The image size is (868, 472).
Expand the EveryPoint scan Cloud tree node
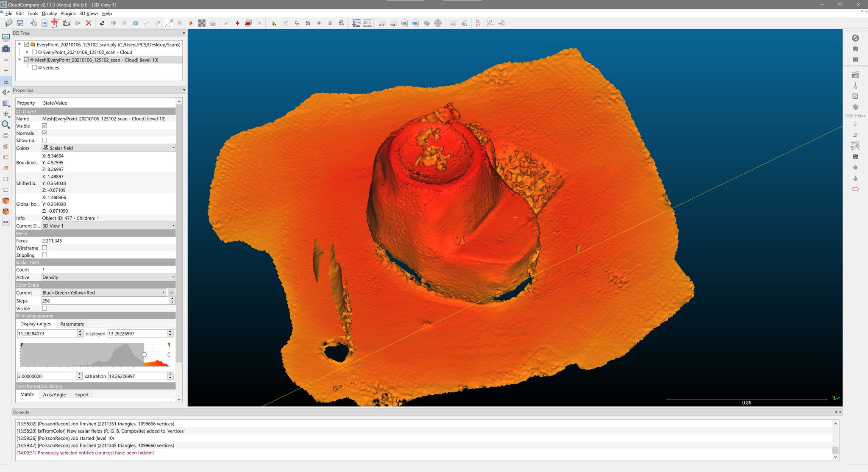27,52
